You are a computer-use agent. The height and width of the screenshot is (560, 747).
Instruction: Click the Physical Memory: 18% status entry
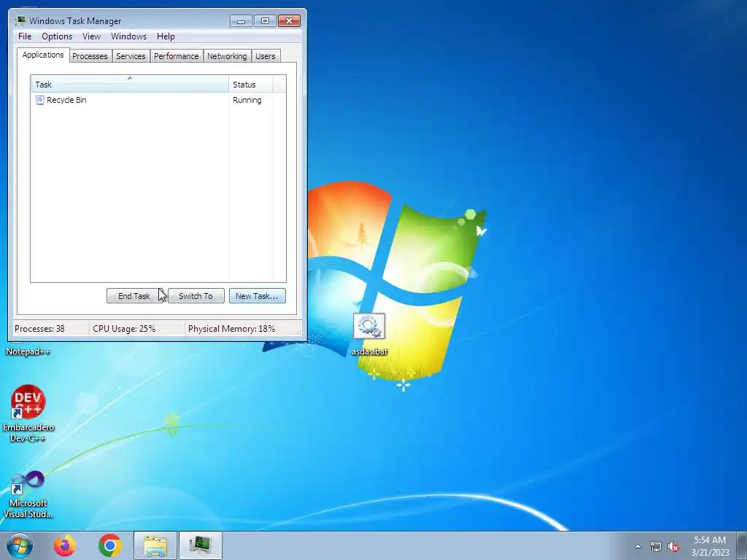(x=231, y=329)
